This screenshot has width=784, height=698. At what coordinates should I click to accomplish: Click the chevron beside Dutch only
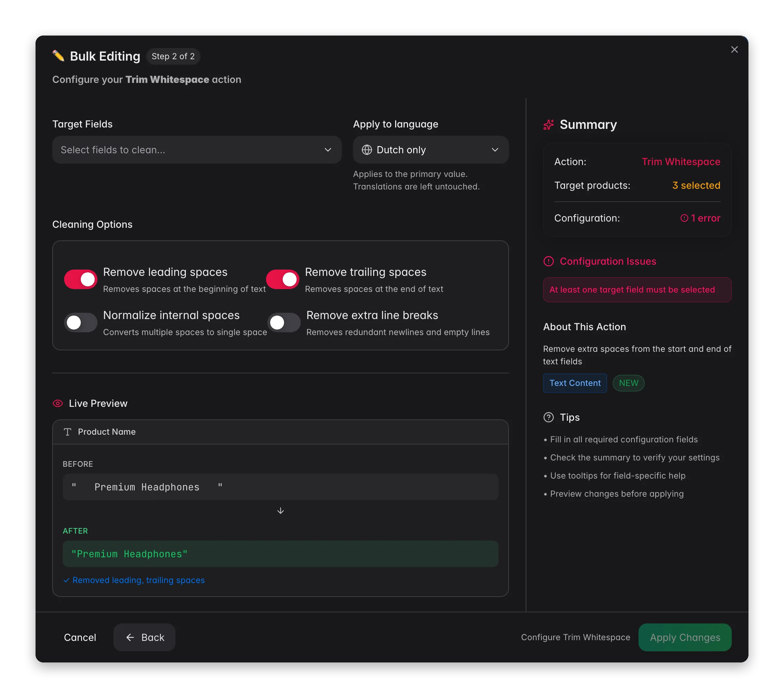pyautogui.click(x=495, y=150)
